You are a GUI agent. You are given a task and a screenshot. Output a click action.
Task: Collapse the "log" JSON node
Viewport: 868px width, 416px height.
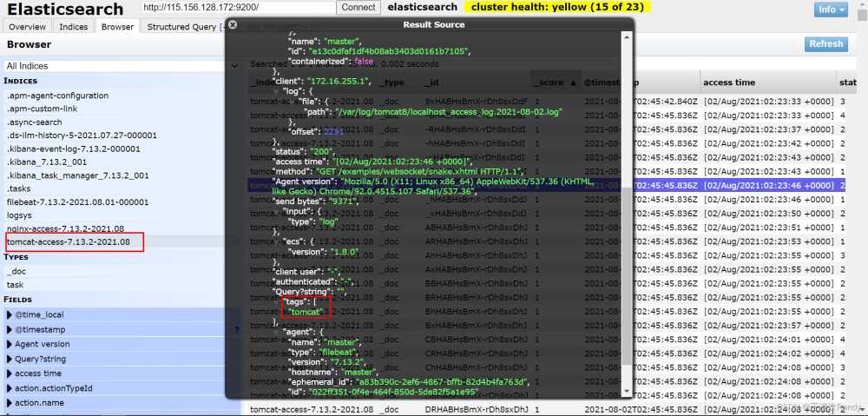[x=276, y=91]
